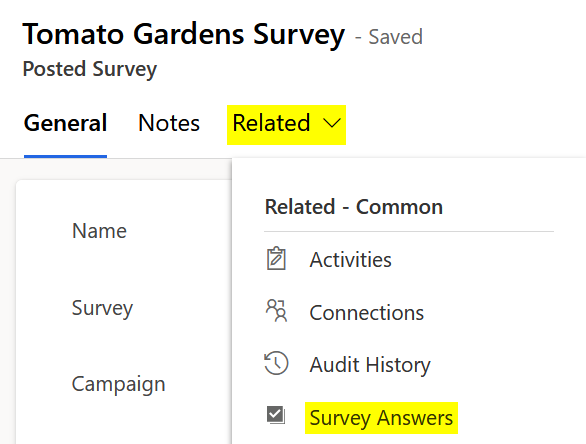
Task: Click the Campaign field label
Action: [x=118, y=384]
